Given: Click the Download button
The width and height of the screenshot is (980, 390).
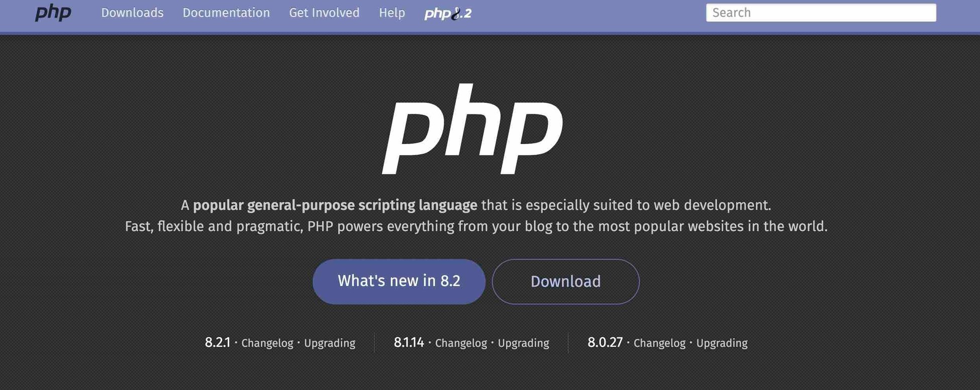Looking at the screenshot, I should 565,281.
